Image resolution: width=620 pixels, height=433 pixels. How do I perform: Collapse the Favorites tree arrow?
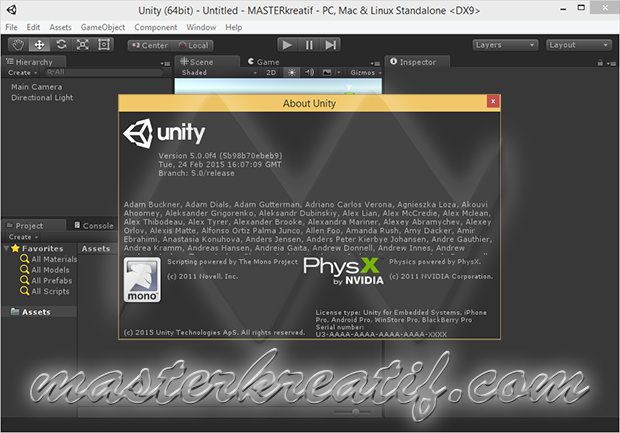pyautogui.click(x=6, y=248)
